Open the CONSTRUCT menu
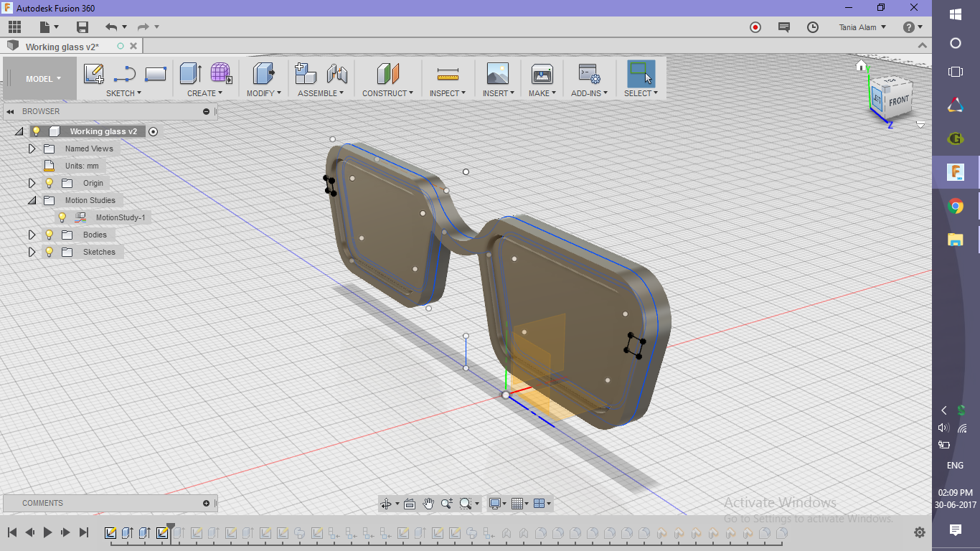Screen dimensions: 980x551 click(388, 93)
